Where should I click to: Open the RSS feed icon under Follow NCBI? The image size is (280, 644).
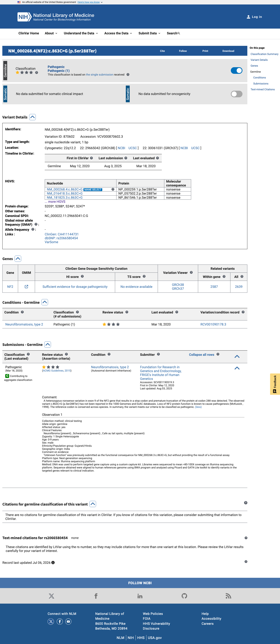point(228,596)
